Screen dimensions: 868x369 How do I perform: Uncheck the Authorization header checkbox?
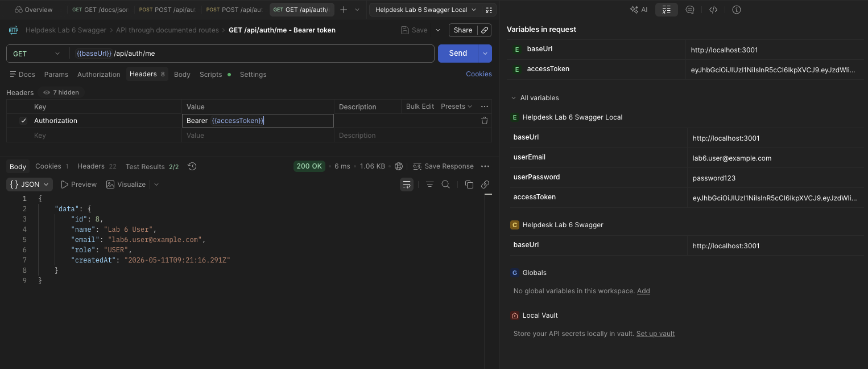(23, 121)
